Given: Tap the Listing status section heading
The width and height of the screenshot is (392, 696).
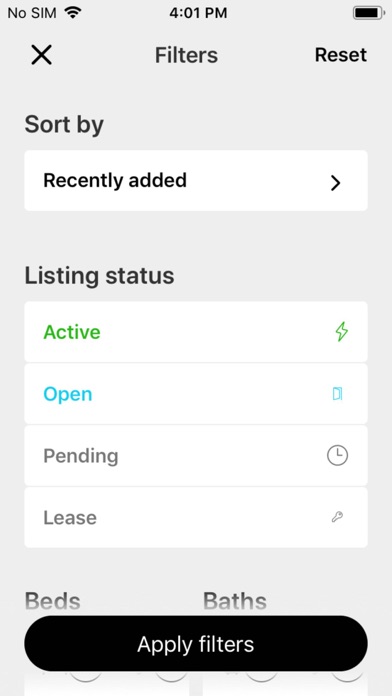Looking at the screenshot, I should click(99, 276).
